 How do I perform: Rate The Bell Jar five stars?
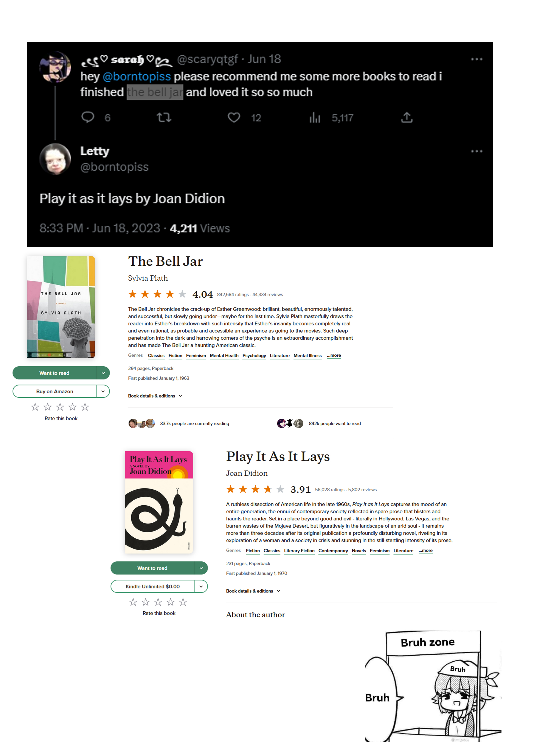[x=85, y=407]
